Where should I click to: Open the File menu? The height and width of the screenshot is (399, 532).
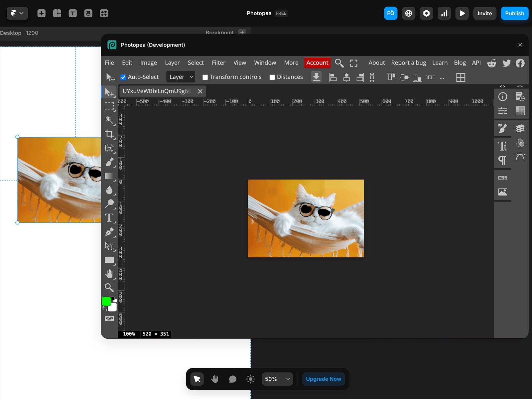click(x=109, y=63)
